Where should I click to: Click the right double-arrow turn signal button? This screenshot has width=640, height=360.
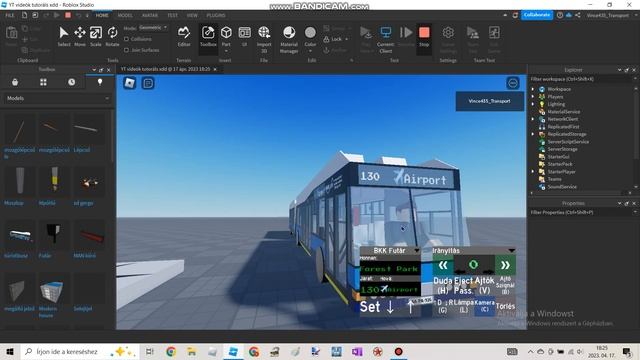(x=505, y=265)
